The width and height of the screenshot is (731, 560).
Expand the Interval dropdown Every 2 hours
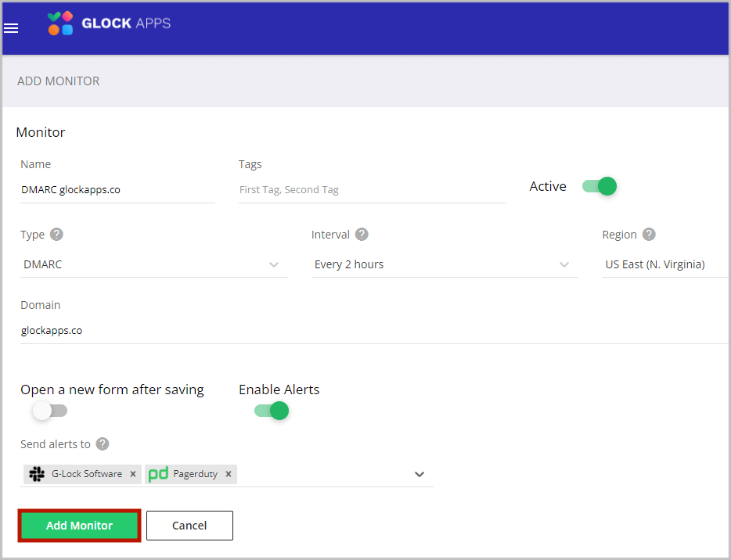click(x=445, y=264)
